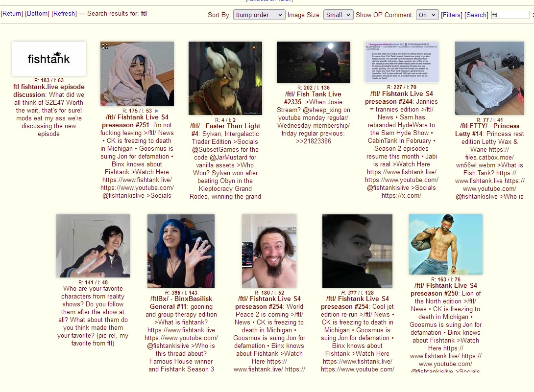Viewport: 534px width, 392px height.
Task: Click stats text 'R: 377 / I: 128'
Action: click(357, 292)
